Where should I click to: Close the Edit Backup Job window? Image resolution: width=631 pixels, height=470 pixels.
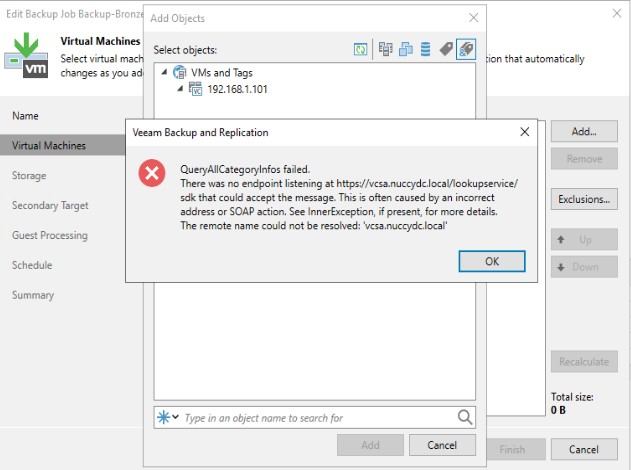coord(617,13)
